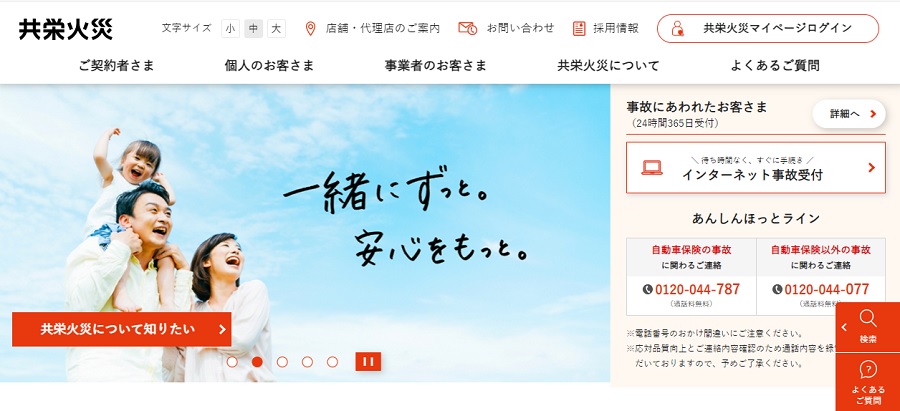This screenshot has height=411, width=900.
Task: Select the fifth carousel slide dot
Action: 332,362
